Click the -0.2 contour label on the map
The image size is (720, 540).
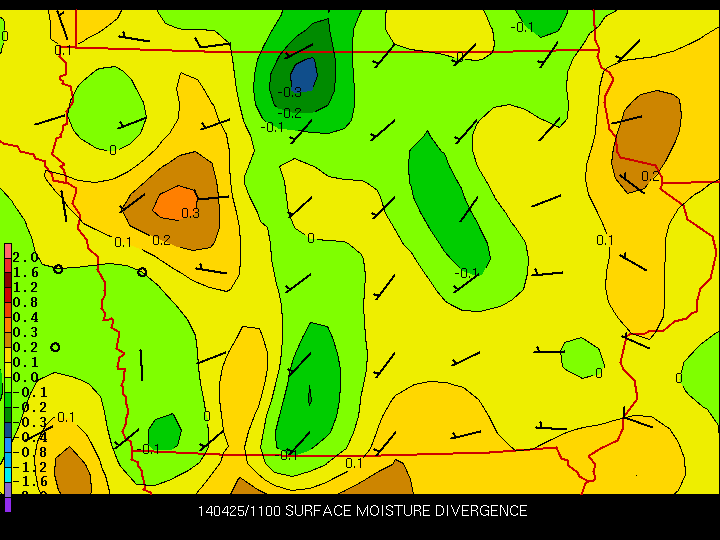pos(289,113)
